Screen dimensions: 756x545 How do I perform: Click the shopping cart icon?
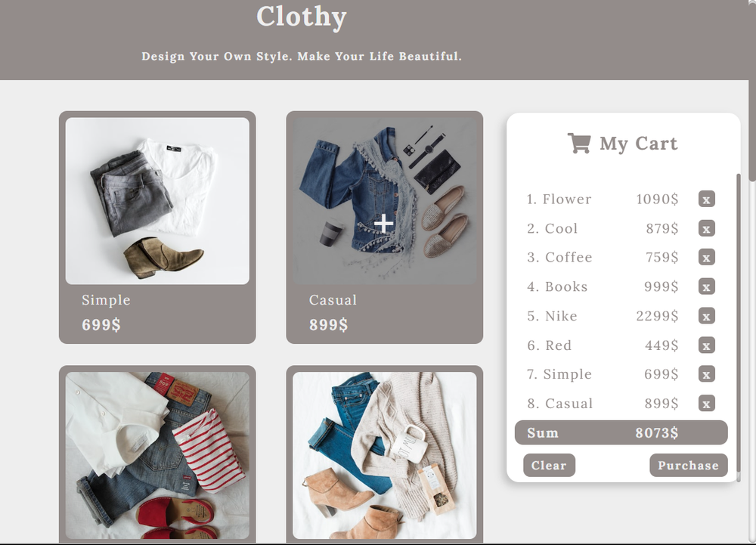(x=579, y=143)
